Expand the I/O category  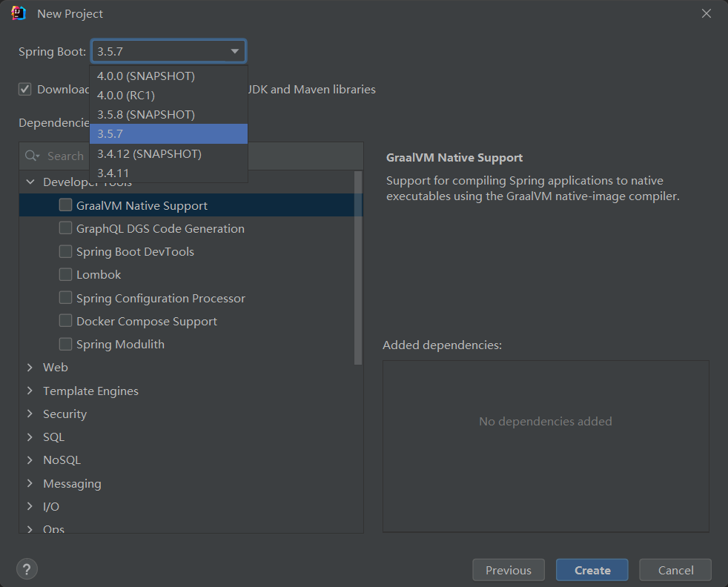[30, 506]
